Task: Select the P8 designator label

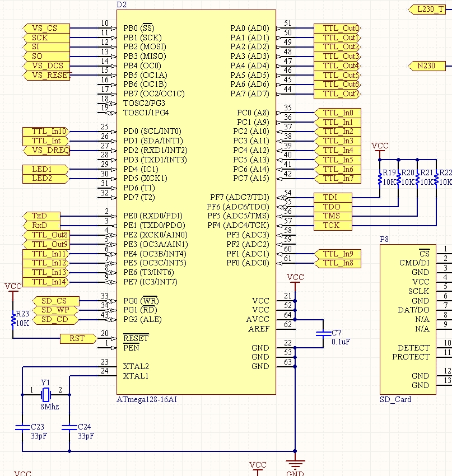Action: (x=384, y=240)
